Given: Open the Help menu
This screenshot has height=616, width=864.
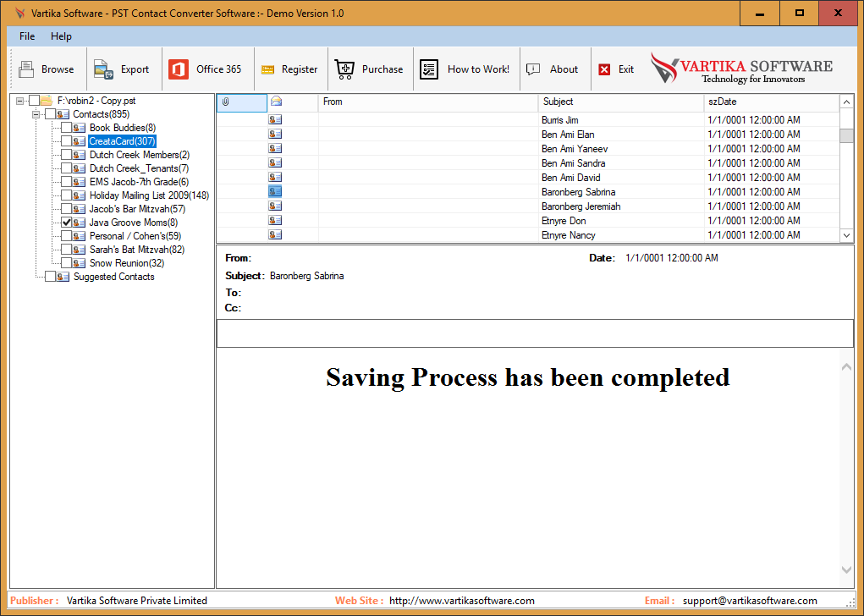Looking at the screenshot, I should pos(61,36).
